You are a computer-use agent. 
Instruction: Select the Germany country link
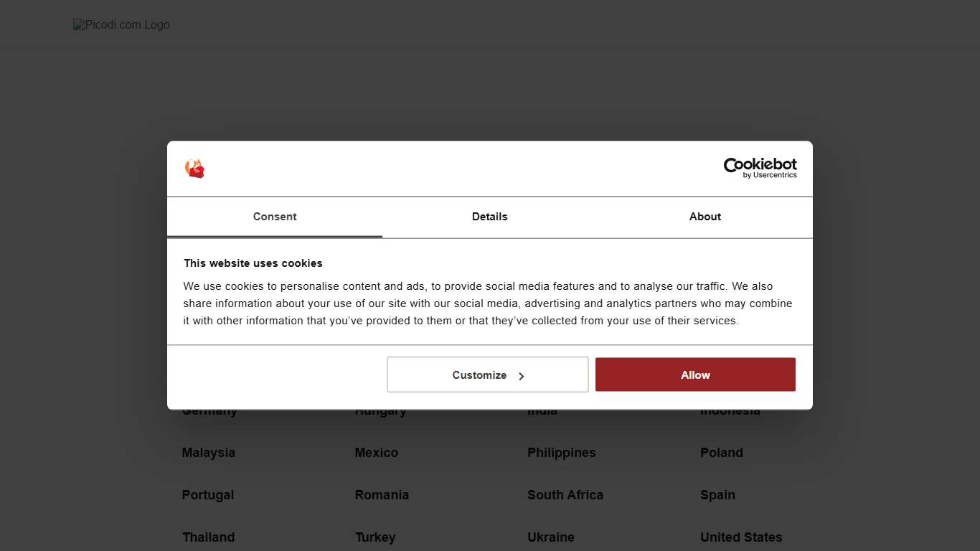tap(209, 410)
